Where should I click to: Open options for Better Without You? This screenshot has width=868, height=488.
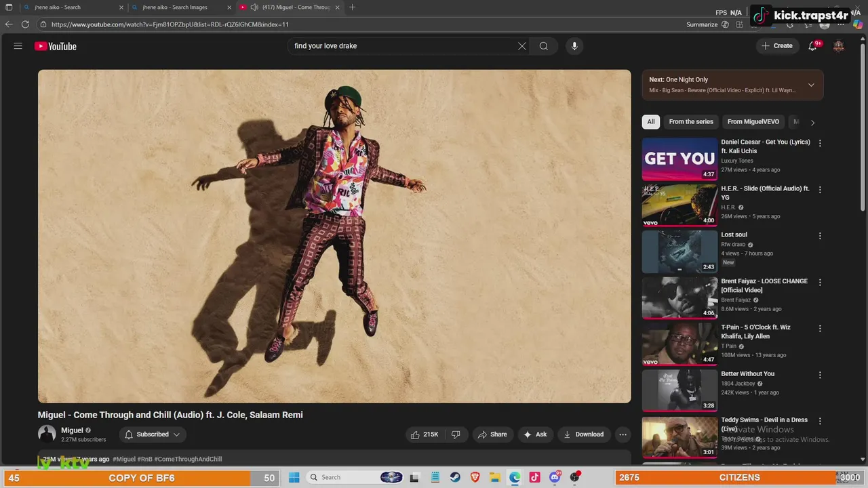(820, 375)
